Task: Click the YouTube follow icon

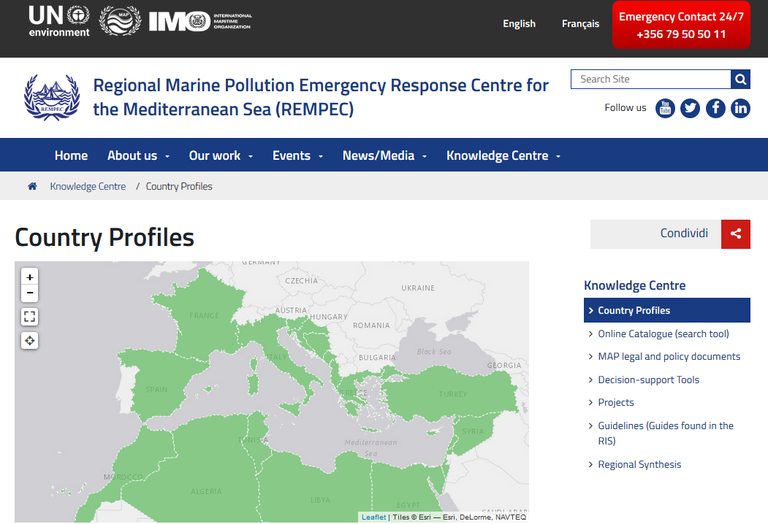Action: 665,108
